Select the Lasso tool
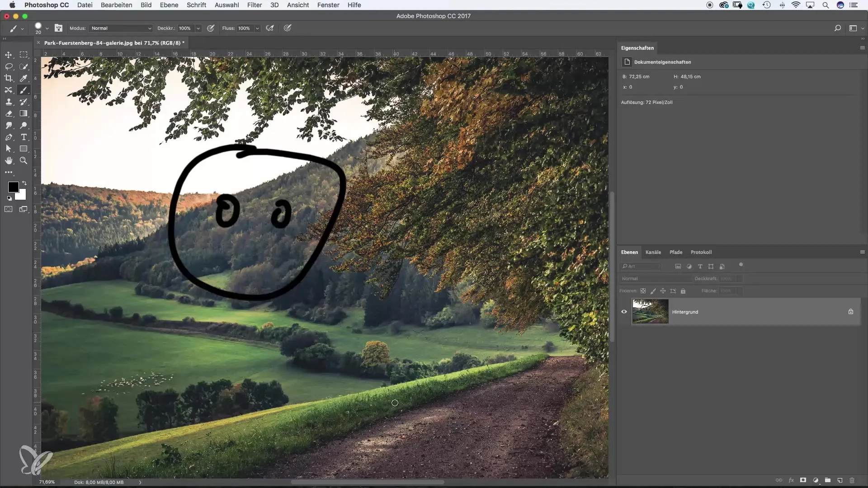Viewport: 868px width, 488px height. click(x=8, y=66)
